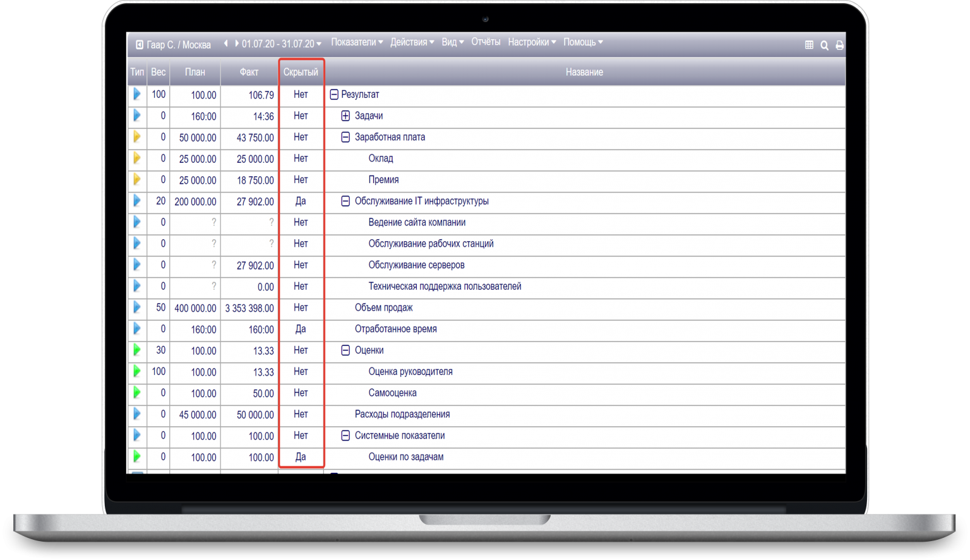Click type icon in Отработанное время row
This screenshot has width=970, height=560.
(137, 329)
